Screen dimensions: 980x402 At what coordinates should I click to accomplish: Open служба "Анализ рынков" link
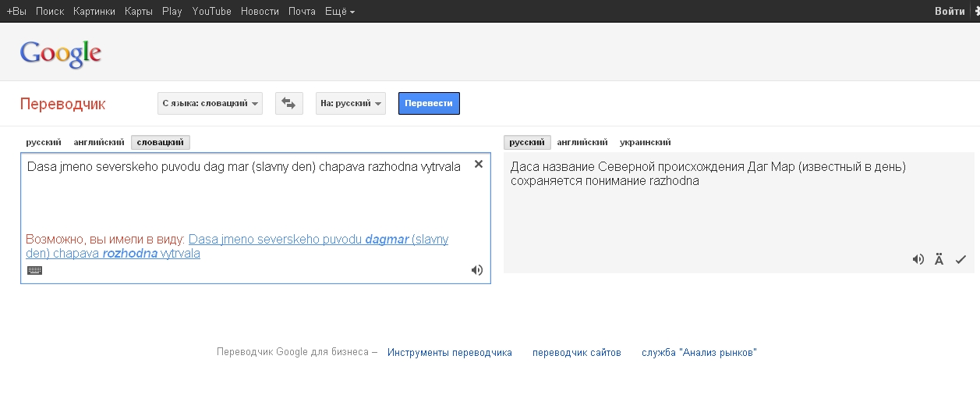pyautogui.click(x=699, y=352)
